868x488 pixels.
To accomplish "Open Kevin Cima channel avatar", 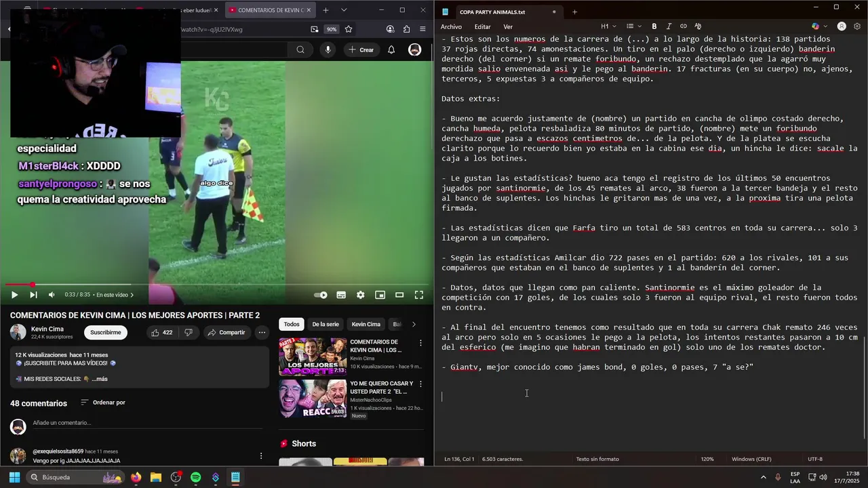I will click(x=18, y=332).
